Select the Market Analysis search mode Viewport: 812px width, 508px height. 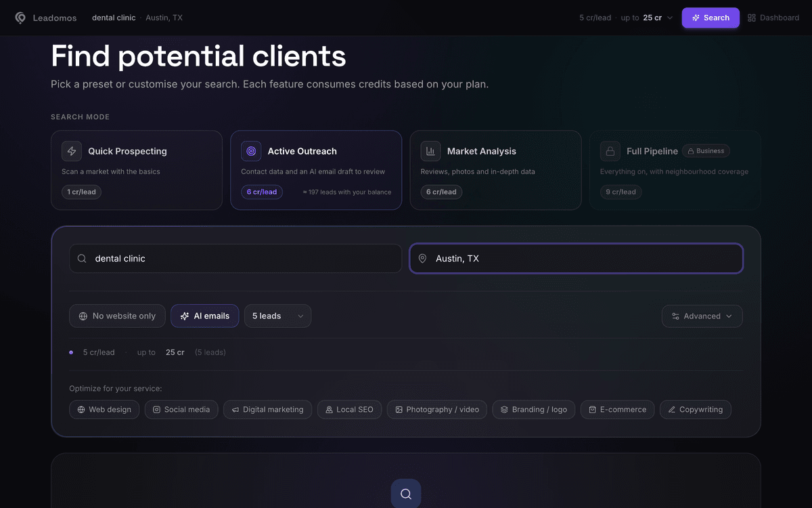pyautogui.click(x=496, y=170)
